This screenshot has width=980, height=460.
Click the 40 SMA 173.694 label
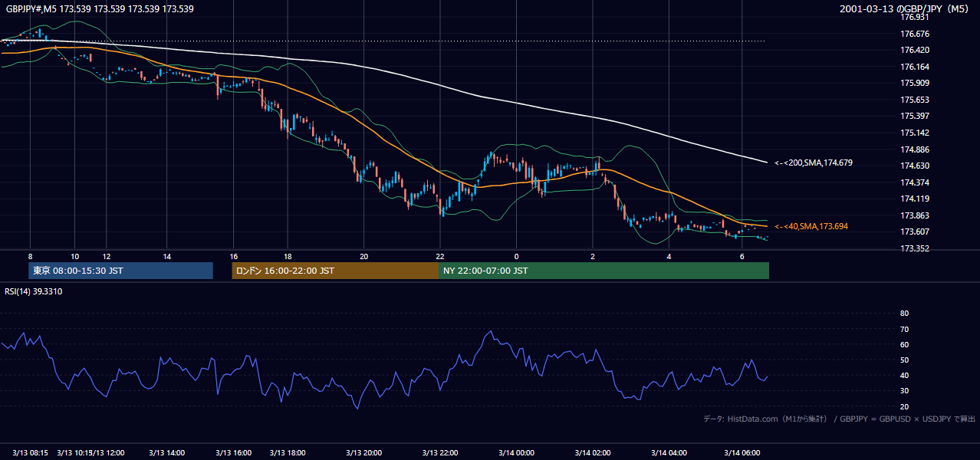click(811, 226)
